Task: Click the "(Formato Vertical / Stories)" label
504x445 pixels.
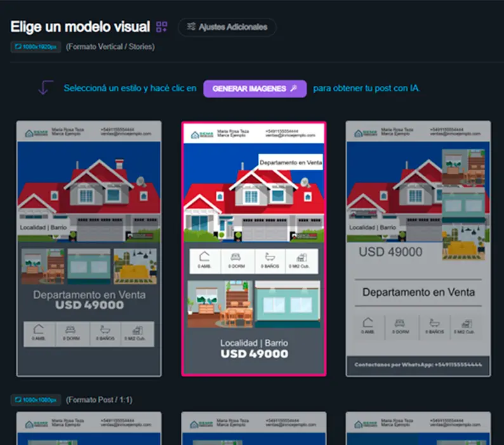Action: [110, 47]
